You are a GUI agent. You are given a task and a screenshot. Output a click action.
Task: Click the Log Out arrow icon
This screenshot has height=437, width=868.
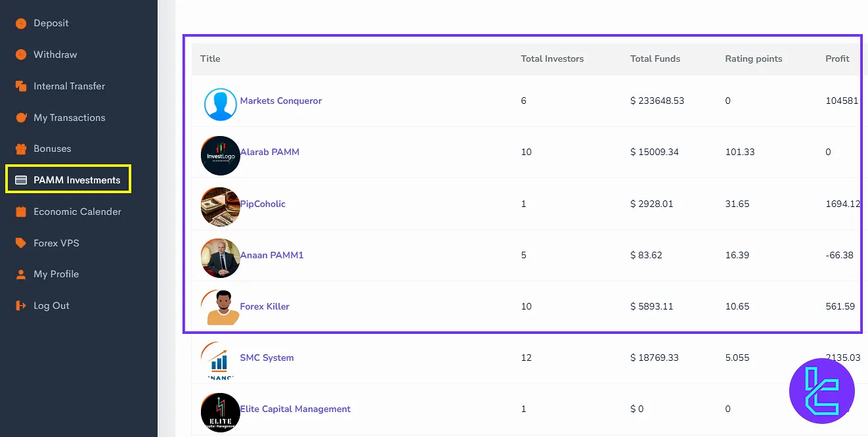click(21, 306)
